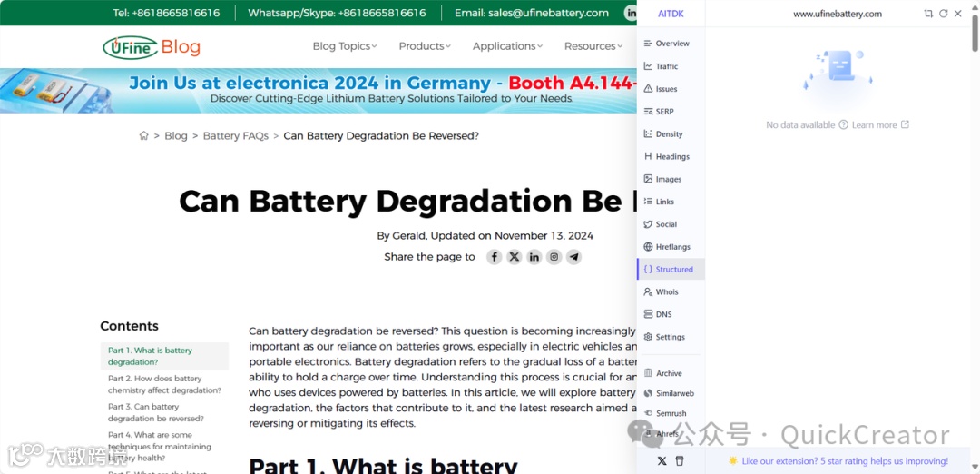
Task: Click the www.ufinebattery.com domain text
Action: [838, 14]
